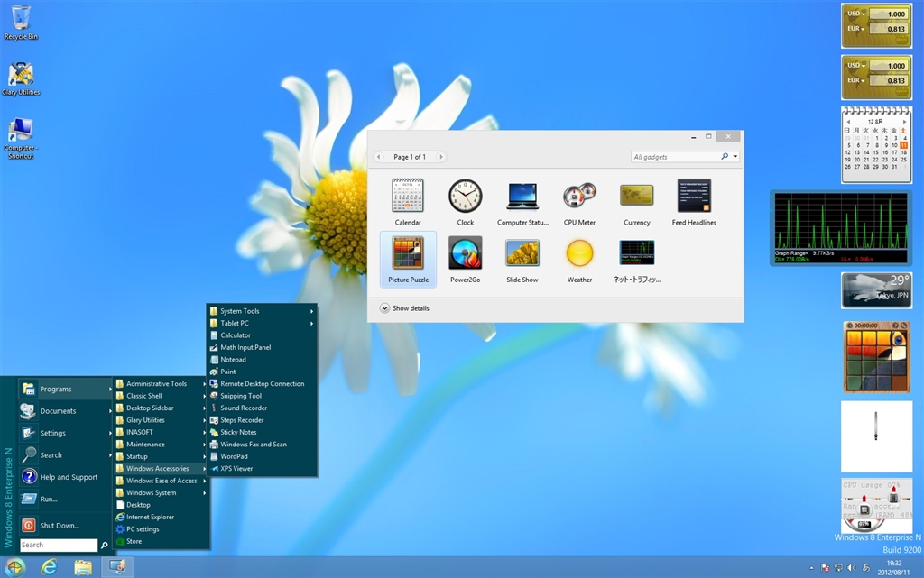Select the Feed Headlines gadget

tap(694, 197)
